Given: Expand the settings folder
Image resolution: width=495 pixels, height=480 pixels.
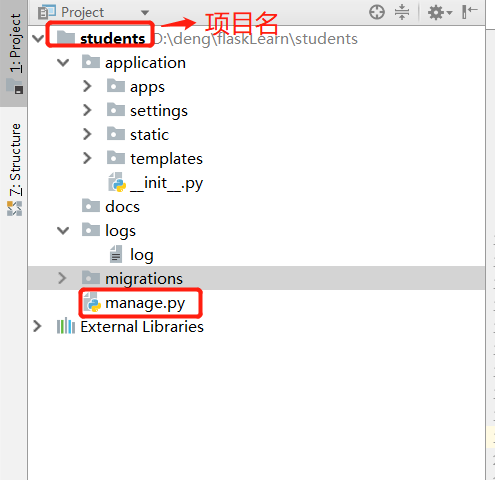Looking at the screenshot, I should [87, 110].
